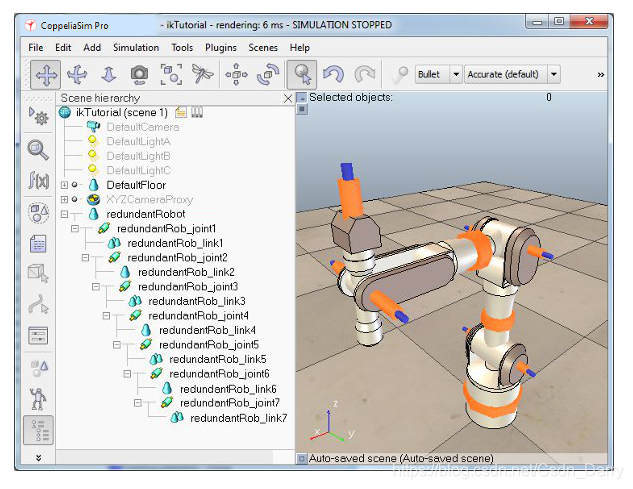Click the pause-bars icon next to ikTutorial
The width and height of the screenshot is (633, 489).
197,112
